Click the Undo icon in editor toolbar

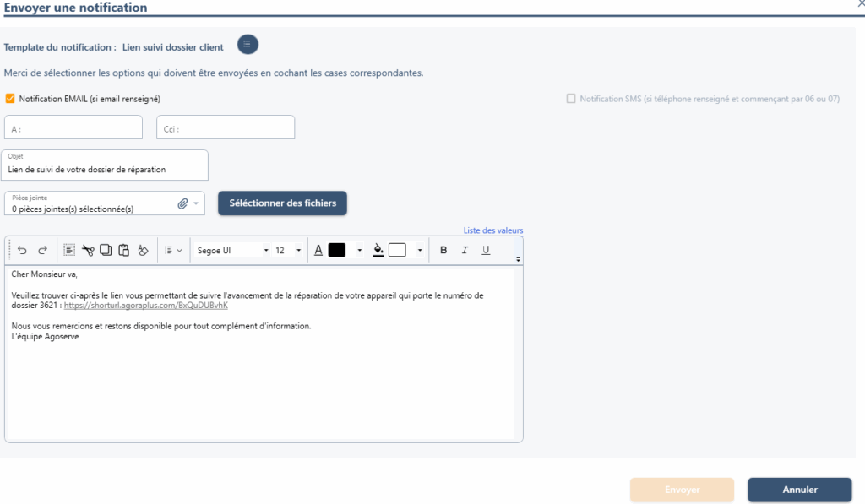(x=22, y=250)
